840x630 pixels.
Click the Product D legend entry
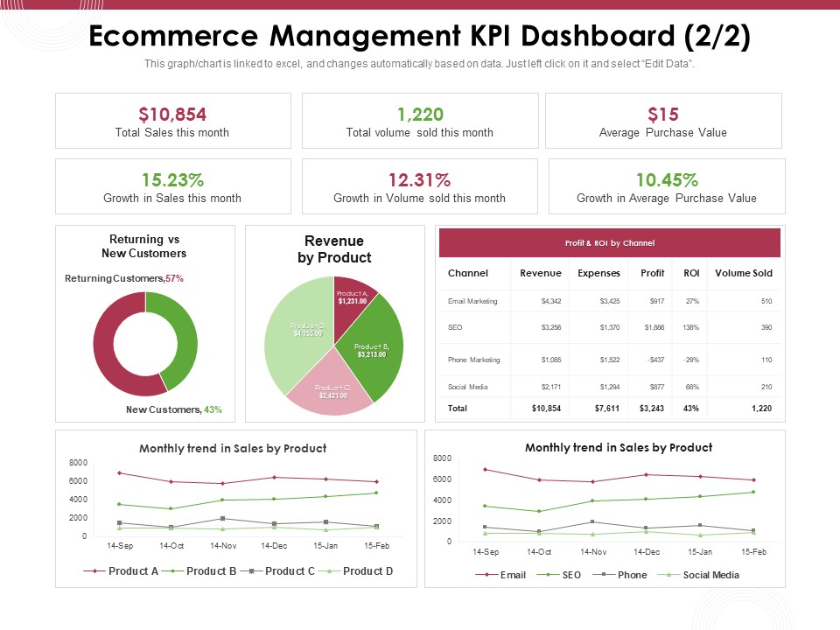pos(356,571)
